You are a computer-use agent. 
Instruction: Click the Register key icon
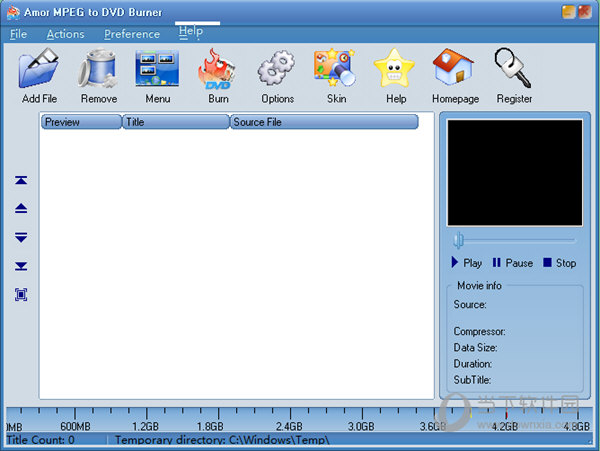click(x=513, y=67)
